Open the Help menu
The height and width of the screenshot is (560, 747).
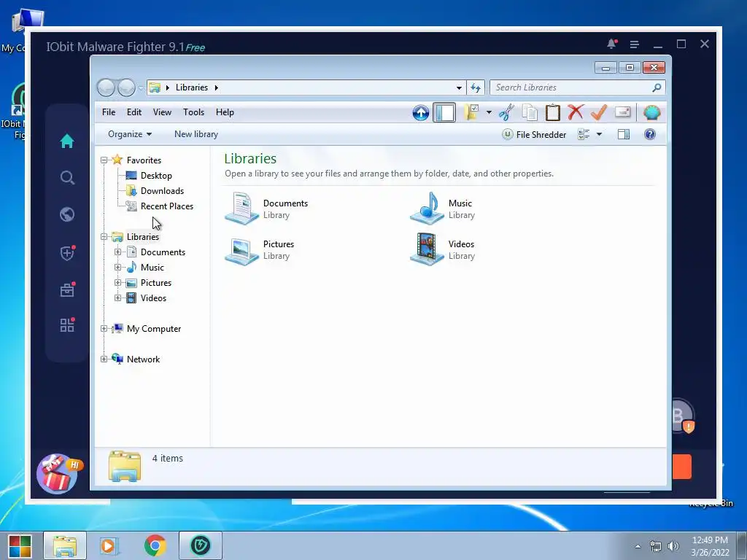(225, 112)
